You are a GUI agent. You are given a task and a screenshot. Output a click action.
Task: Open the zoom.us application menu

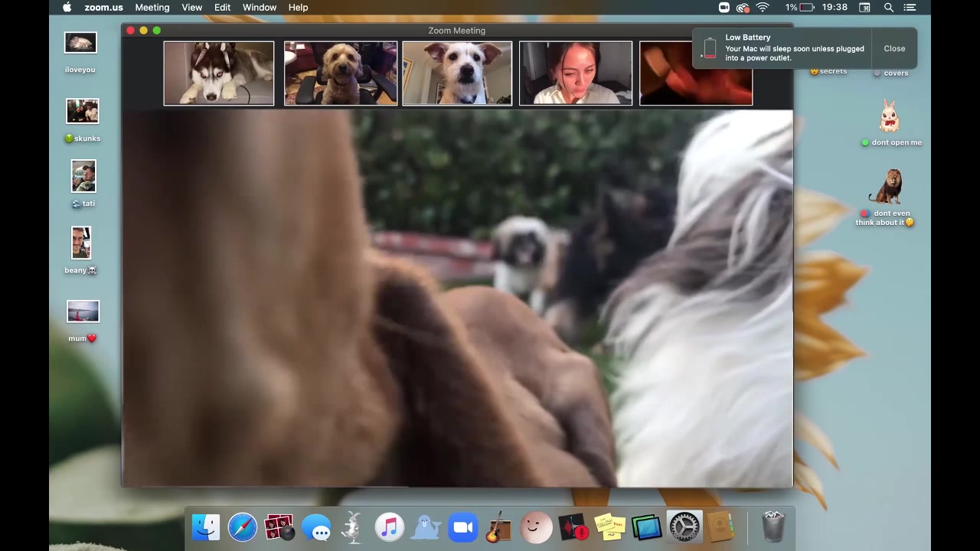103,8
